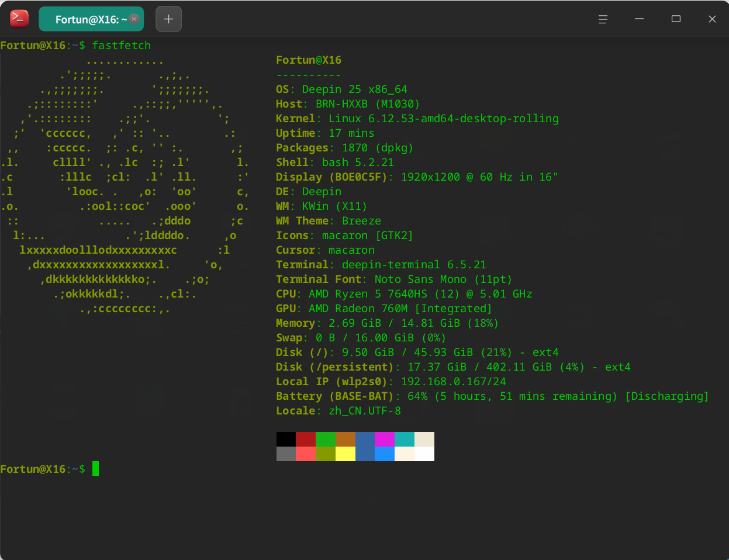Click the CPU AMD Ryzen 5 line

404,294
